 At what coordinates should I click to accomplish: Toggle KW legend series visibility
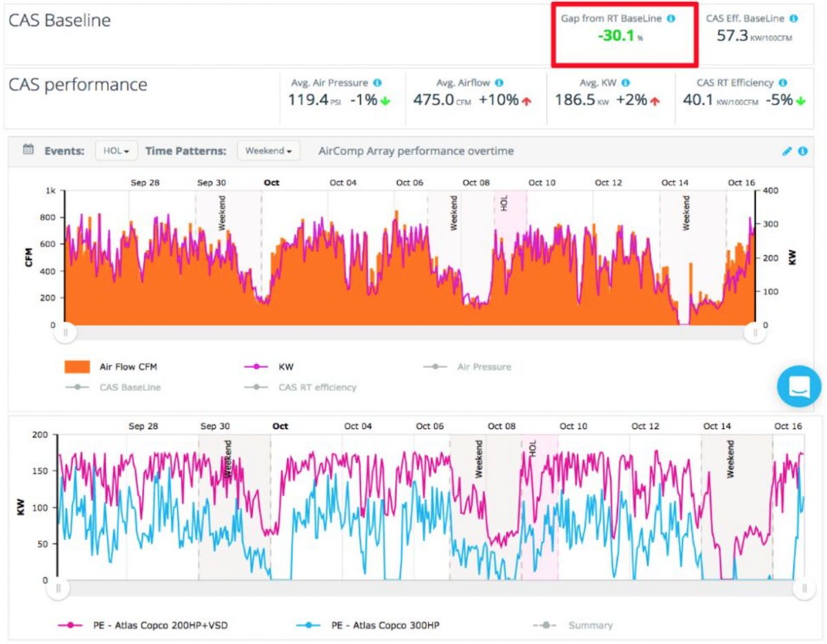[269, 367]
